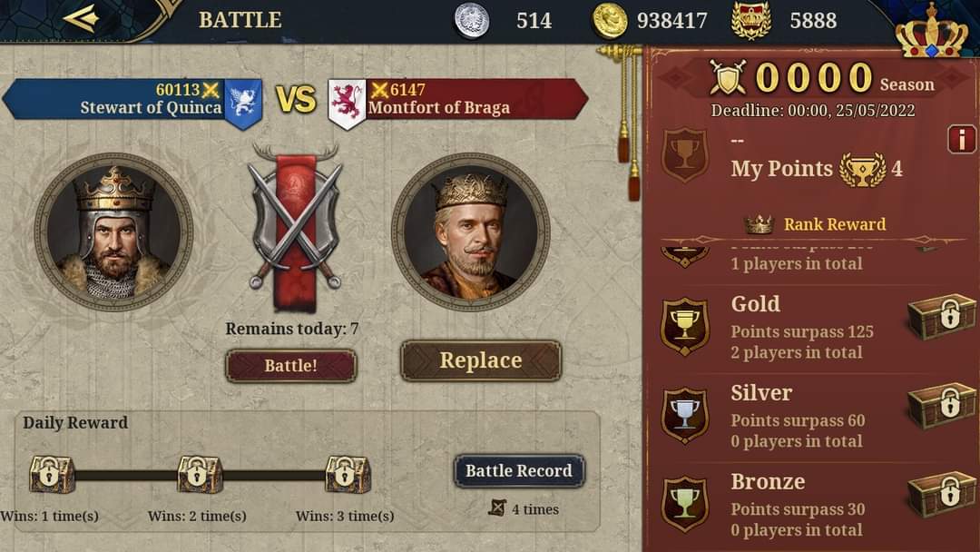Open the Silver tier locked chest
Screen dimensions: 980x552
941,406
